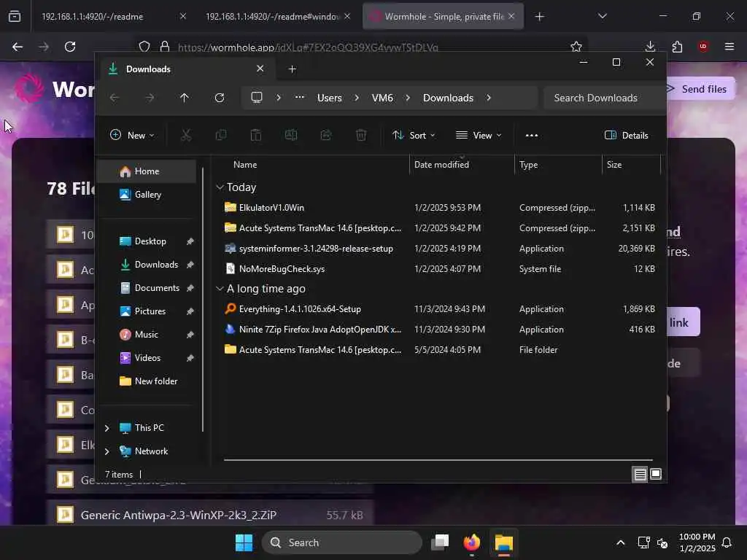The width and height of the screenshot is (747, 560).
Task: Click the Rename icon in Explorer toolbar
Action: point(291,135)
